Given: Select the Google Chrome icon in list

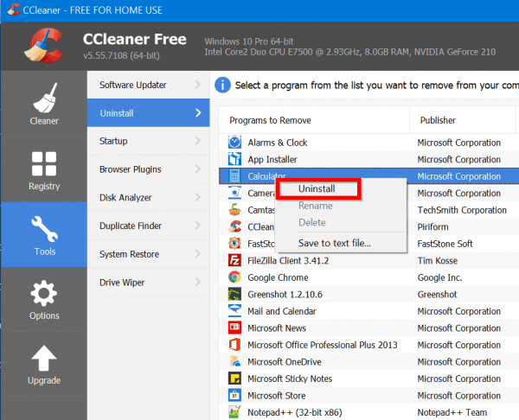Looking at the screenshot, I should 234,277.
